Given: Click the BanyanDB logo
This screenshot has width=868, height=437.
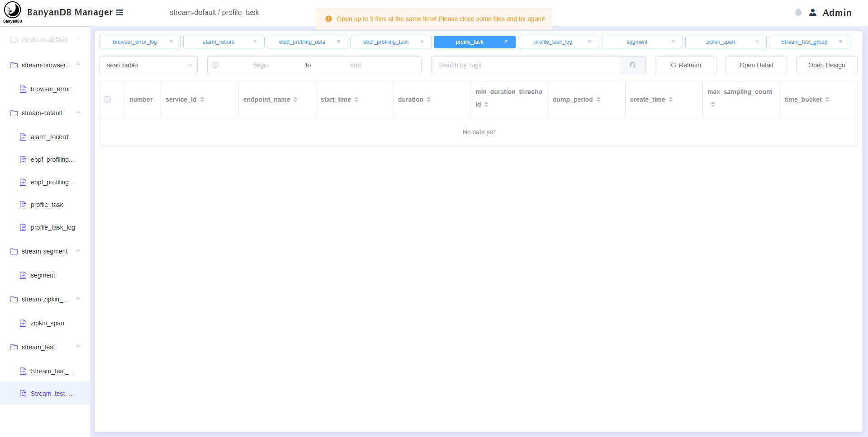Looking at the screenshot, I should pos(13,12).
